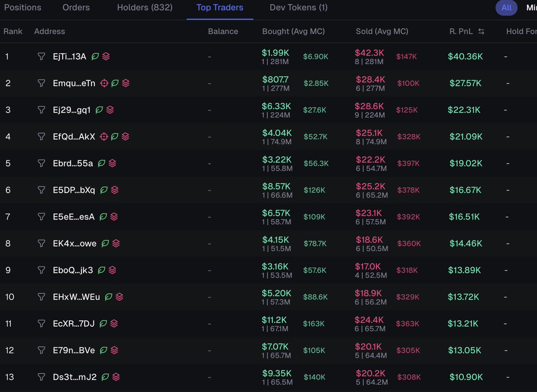Open wallet address E79n...BVe
The height and width of the screenshot is (392, 537).
click(74, 350)
